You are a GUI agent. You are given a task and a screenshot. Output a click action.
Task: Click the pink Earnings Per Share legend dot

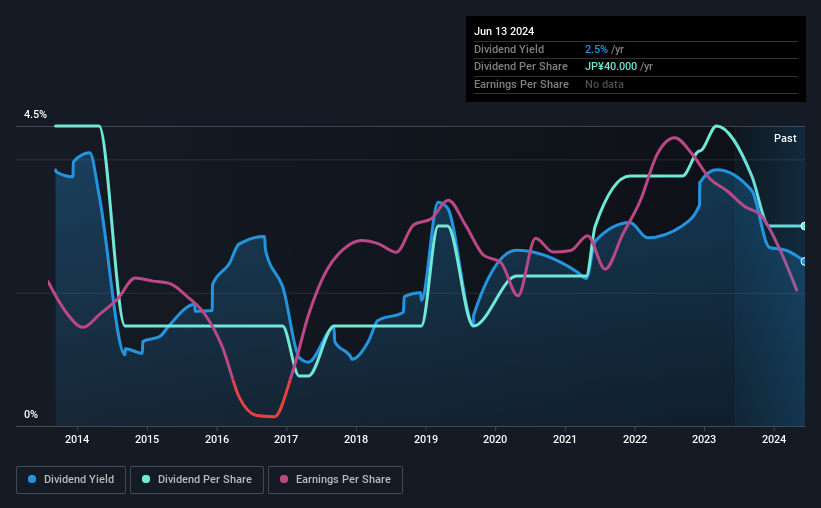click(284, 479)
